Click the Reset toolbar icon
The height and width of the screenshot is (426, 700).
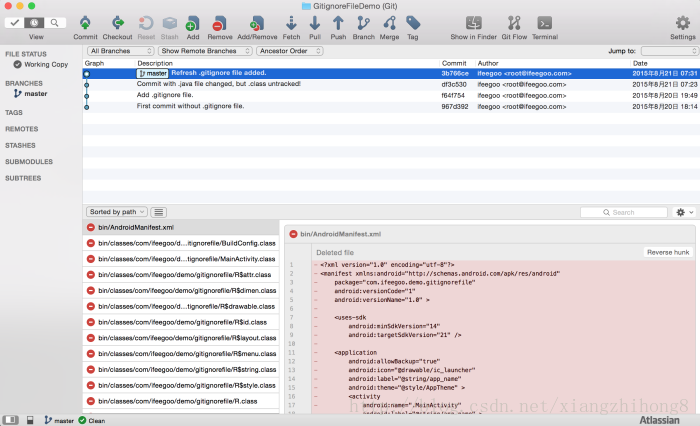146,23
